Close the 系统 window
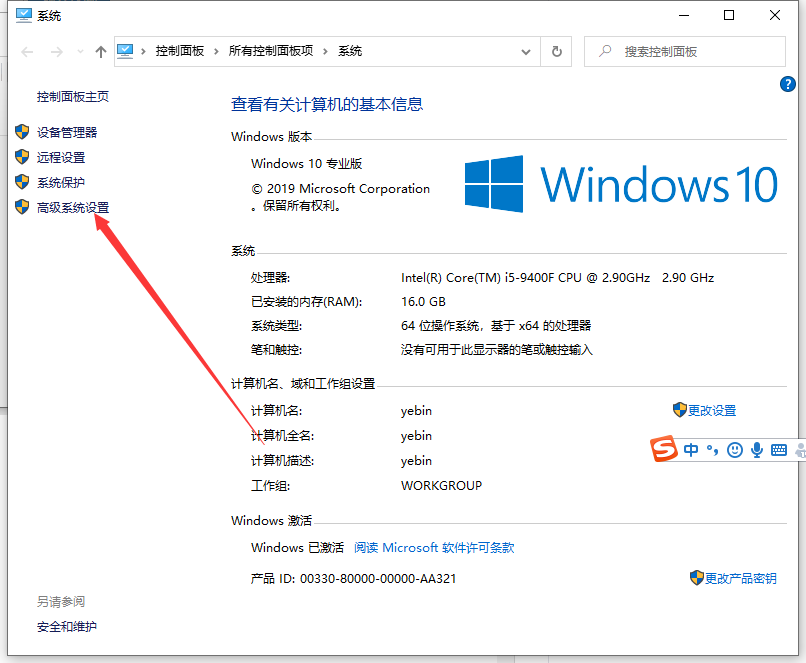Screen dimensions: 806x663 [775, 15]
